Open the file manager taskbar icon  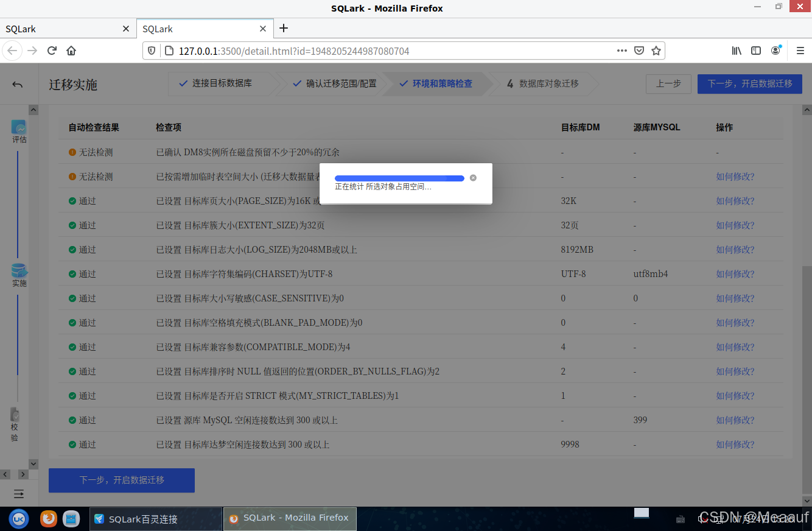(x=71, y=518)
